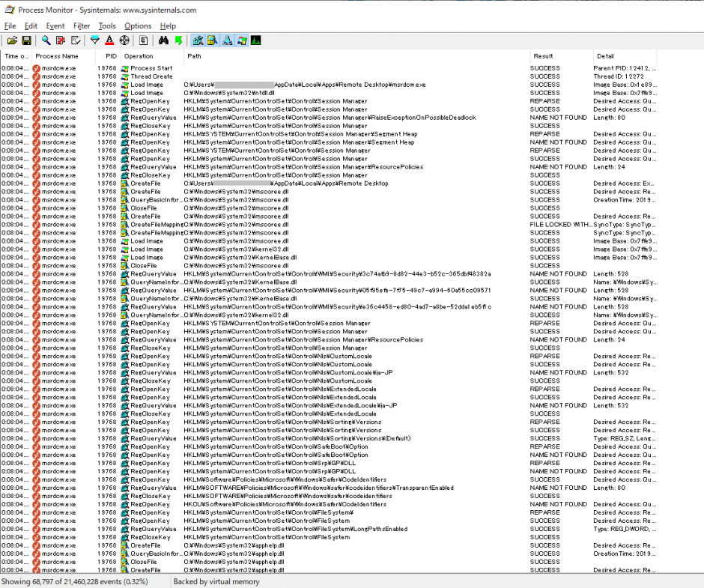The width and height of the screenshot is (704, 588).
Task: Click the Save icon in the toolbar
Action: pyautogui.click(x=26, y=40)
